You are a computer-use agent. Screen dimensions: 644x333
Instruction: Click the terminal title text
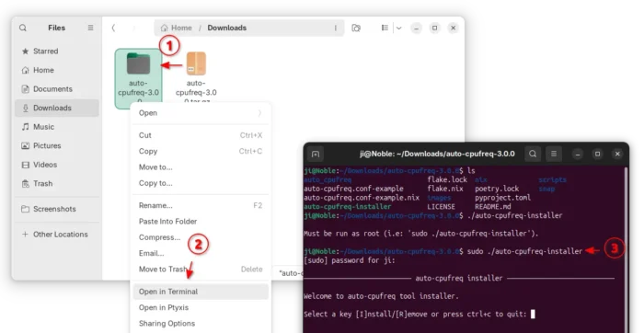tap(437, 154)
